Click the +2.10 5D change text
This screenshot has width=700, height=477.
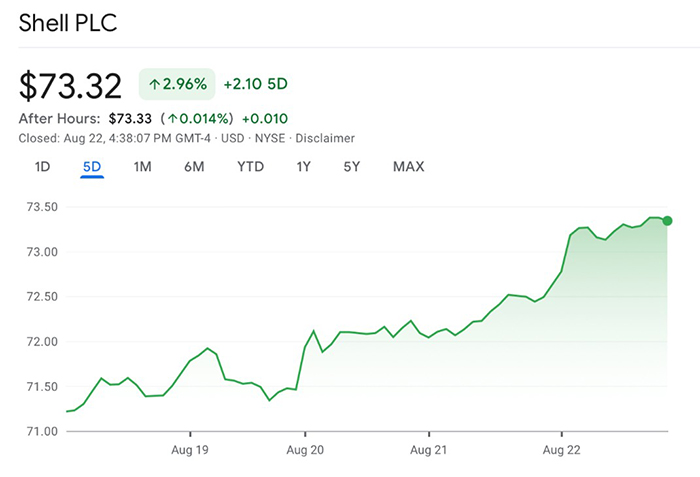[x=255, y=84]
